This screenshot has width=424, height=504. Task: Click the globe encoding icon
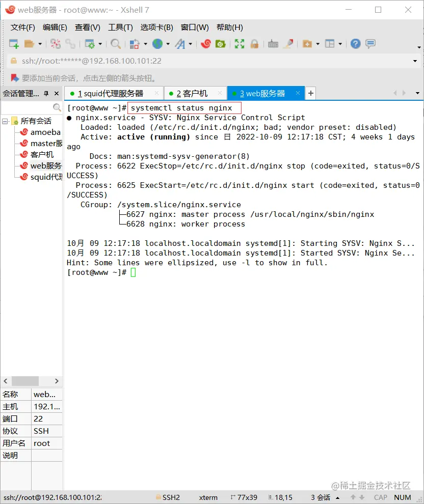click(x=157, y=44)
